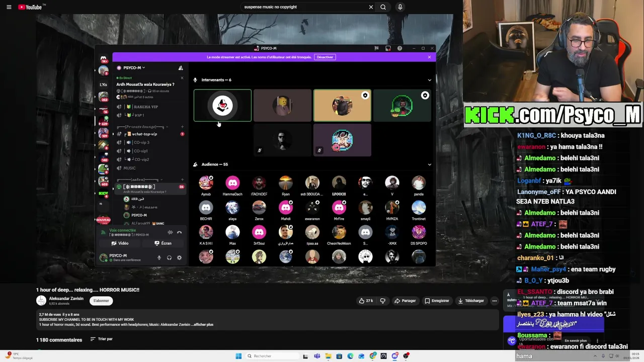Image resolution: width=644 pixels, height=362 pixels.
Task: Open Microsoft Store from taskbar
Action: coord(339,356)
